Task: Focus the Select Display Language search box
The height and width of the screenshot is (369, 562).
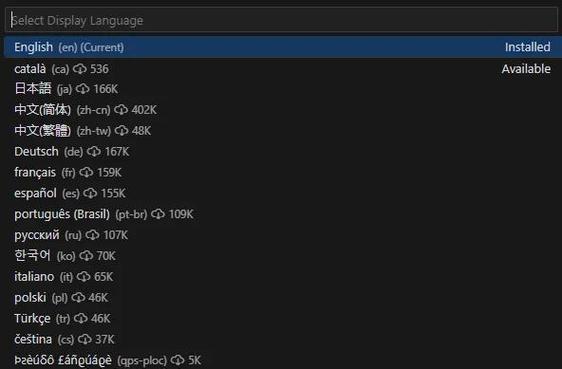Action: pyautogui.click(x=281, y=20)
